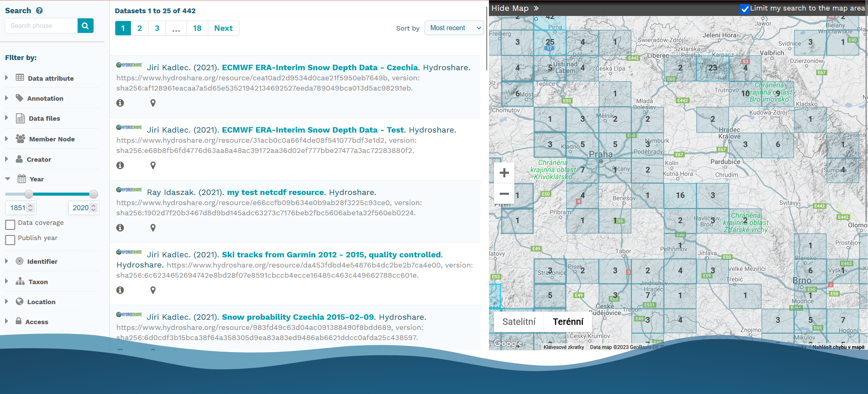Enable the Publish year checkbox
The width and height of the screenshot is (868, 394).
[x=10, y=240]
